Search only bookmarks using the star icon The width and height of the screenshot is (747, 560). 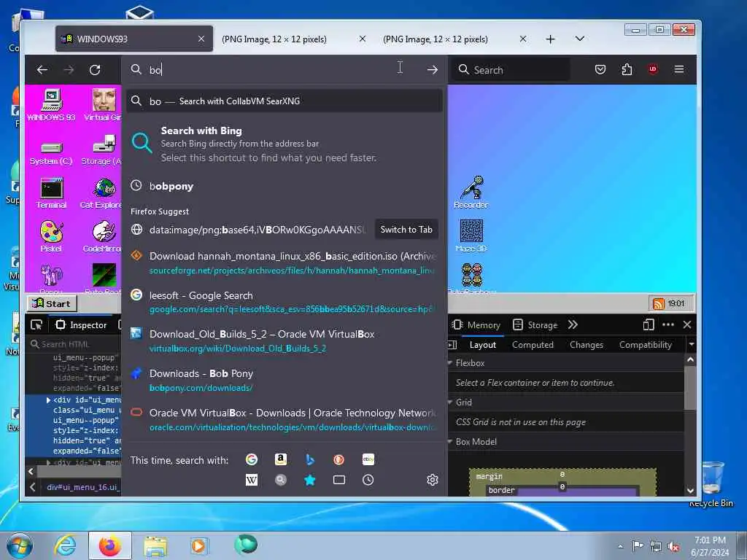[309, 480]
